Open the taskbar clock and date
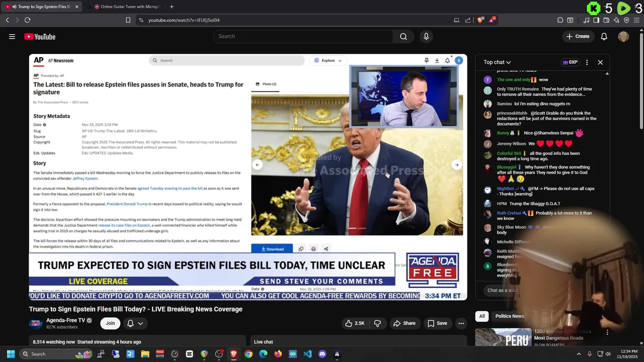Viewport: 644px width, 362px height. 628,354
